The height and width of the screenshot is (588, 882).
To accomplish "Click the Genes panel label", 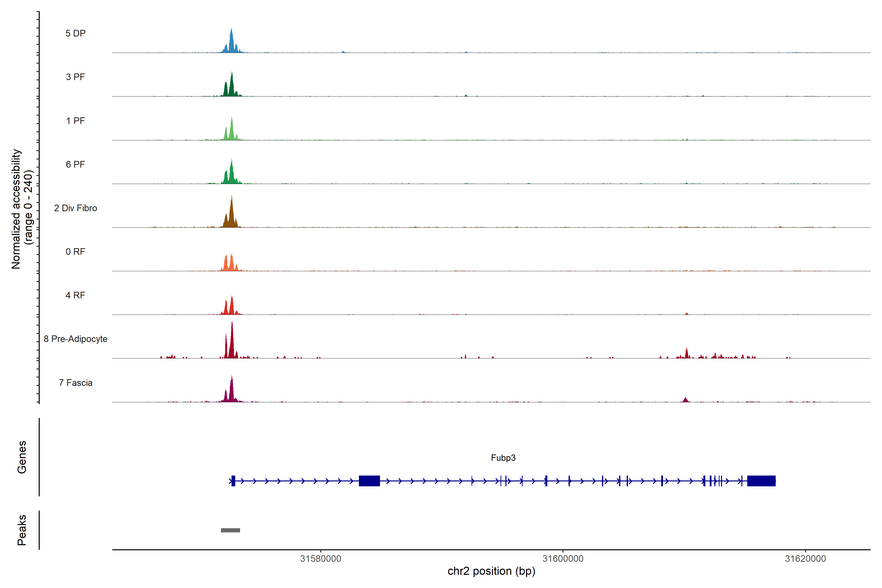I will pyautogui.click(x=22, y=457).
